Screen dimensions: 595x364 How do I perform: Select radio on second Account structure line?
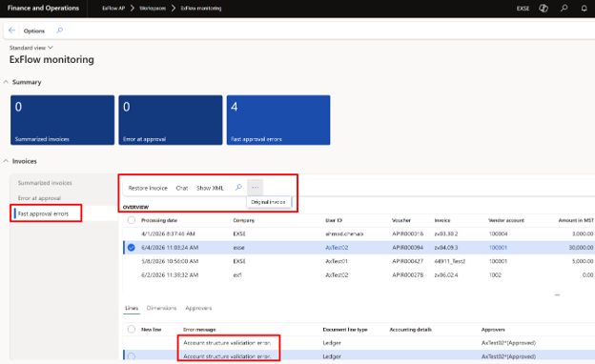[x=132, y=356]
